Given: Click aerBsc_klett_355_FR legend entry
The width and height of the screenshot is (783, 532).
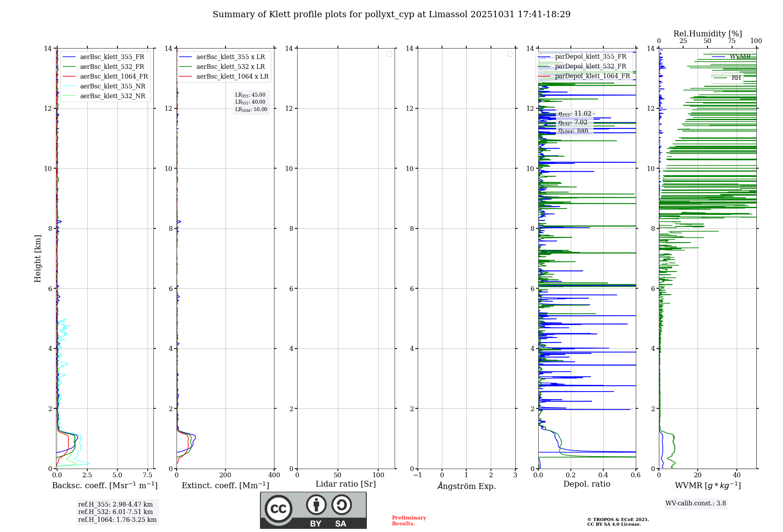Looking at the screenshot, I should 112,57.
